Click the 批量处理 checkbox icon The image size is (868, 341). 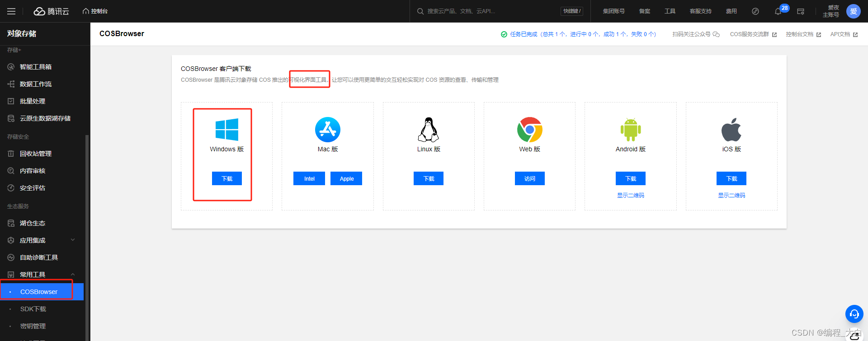(11, 101)
